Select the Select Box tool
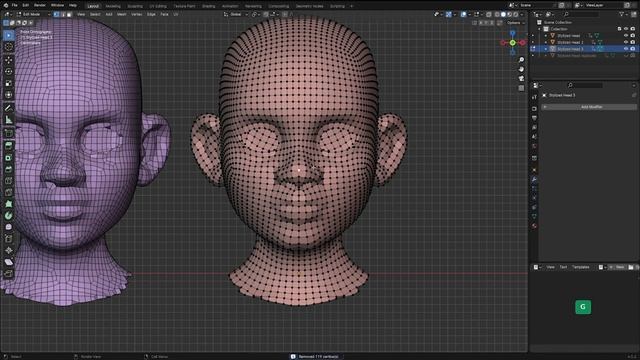The width and height of the screenshot is (640, 360). tap(9, 36)
